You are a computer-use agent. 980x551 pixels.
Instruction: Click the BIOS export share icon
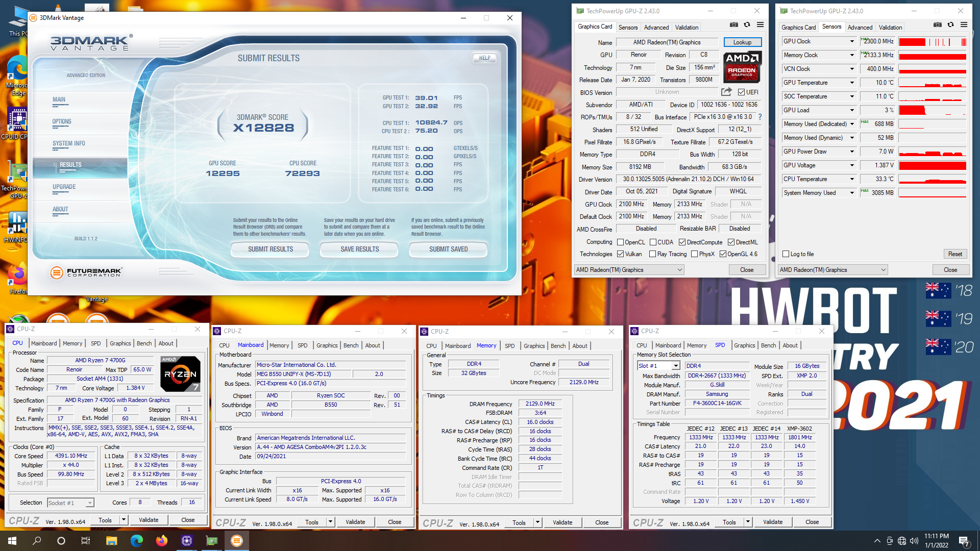tap(726, 92)
